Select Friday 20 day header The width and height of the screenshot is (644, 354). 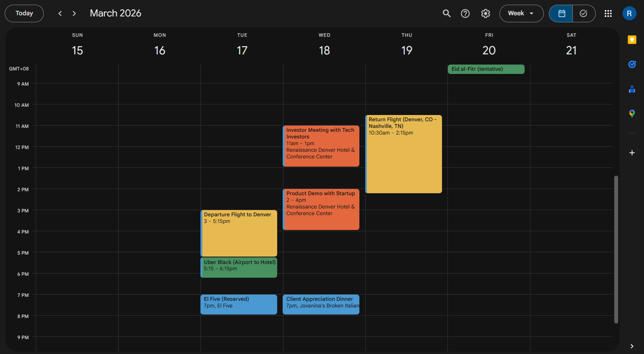pyautogui.click(x=489, y=50)
